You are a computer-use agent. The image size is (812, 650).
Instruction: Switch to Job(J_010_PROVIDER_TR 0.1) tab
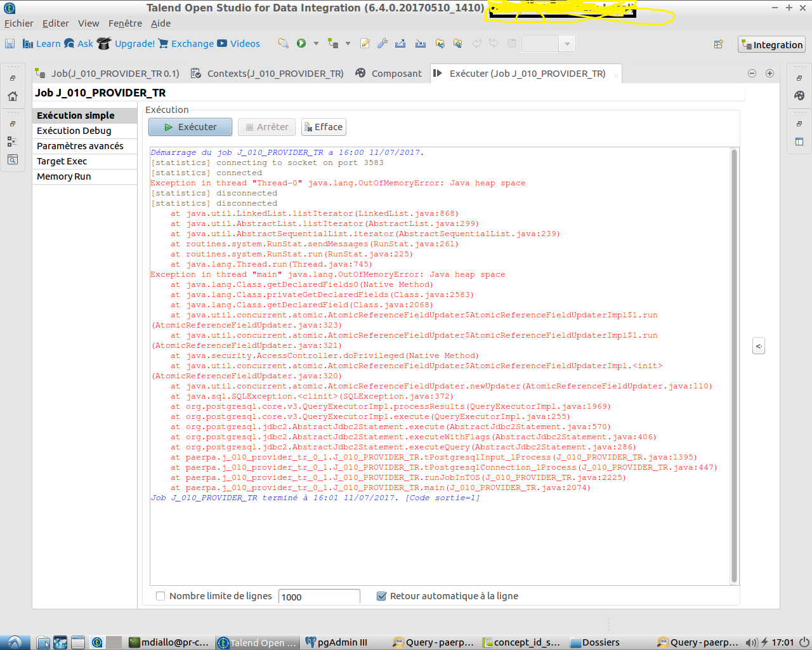tap(107, 74)
